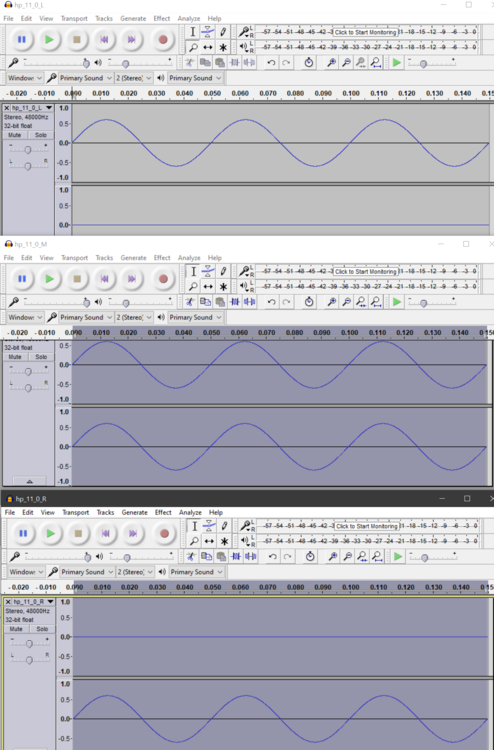Viewport: 494px width, 750px height.
Task: Click Play in the hp_11_0_M window
Action: 49,279
